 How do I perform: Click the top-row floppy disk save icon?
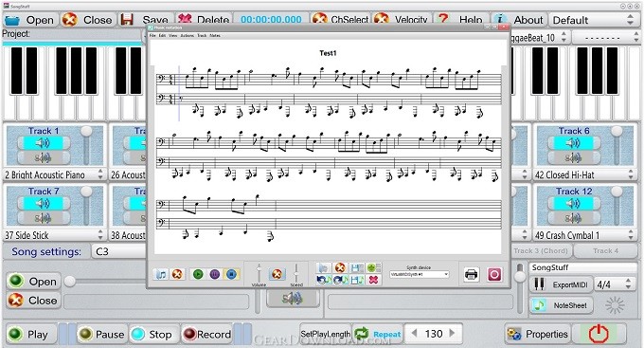click(356, 268)
